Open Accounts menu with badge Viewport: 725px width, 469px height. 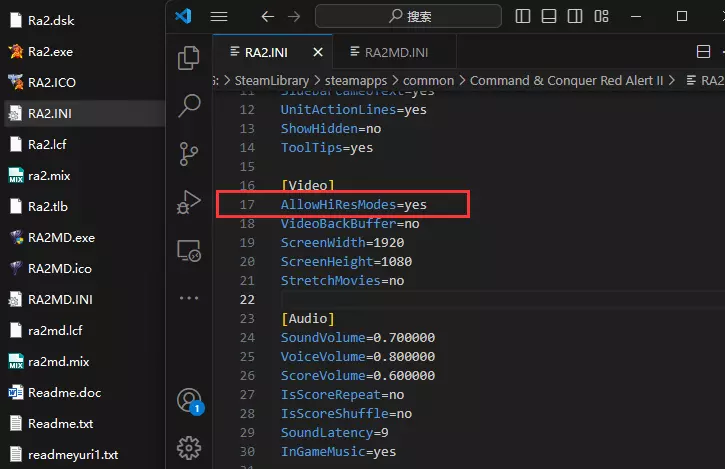point(190,401)
